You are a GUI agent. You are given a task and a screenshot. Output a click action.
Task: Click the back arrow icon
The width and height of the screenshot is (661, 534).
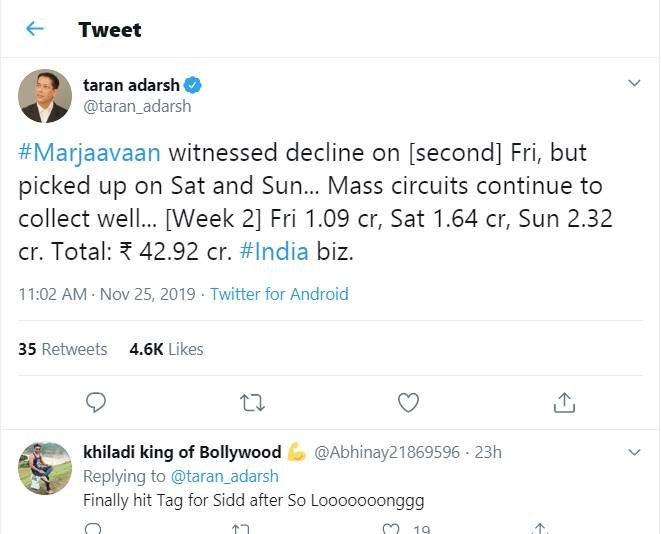pyautogui.click(x=35, y=29)
